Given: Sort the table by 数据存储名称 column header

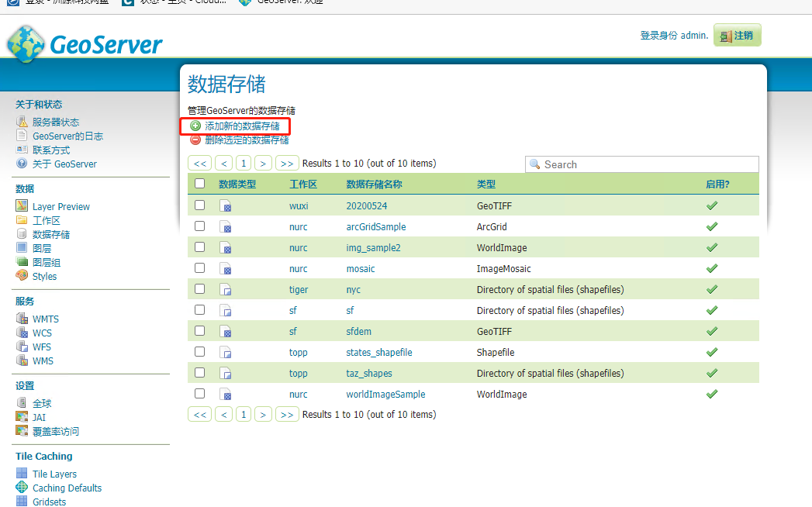Looking at the screenshot, I should pos(374,185).
